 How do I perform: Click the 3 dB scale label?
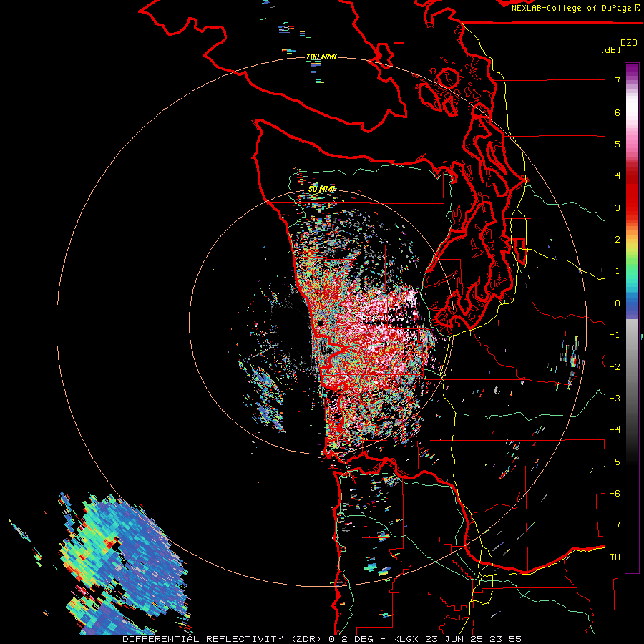[618, 208]
